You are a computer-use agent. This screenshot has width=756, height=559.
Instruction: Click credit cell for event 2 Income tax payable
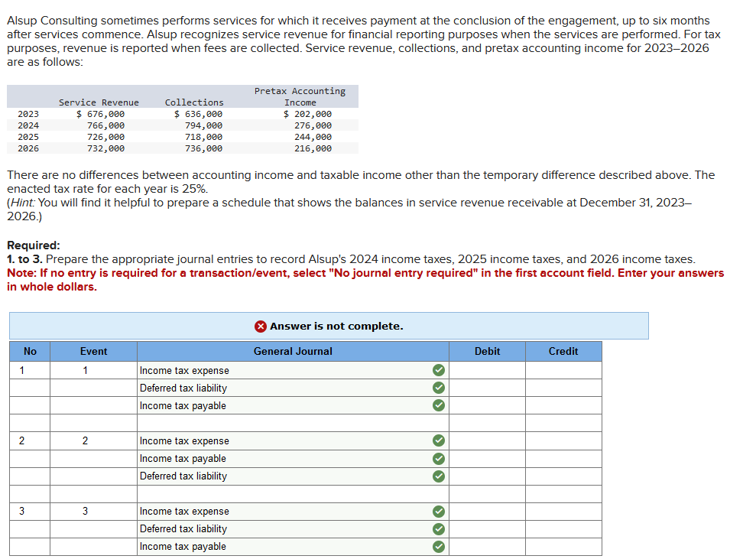(x=563, y=458)
